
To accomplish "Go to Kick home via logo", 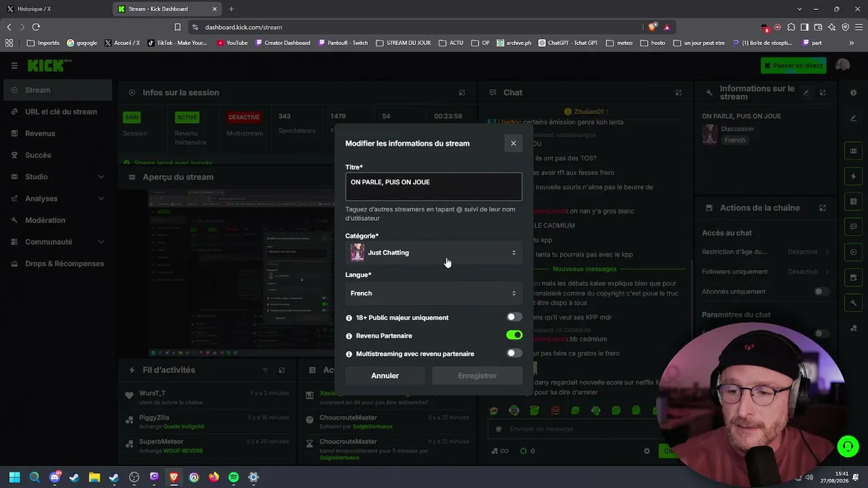I will pyautogui.click(x=49, y=66).
